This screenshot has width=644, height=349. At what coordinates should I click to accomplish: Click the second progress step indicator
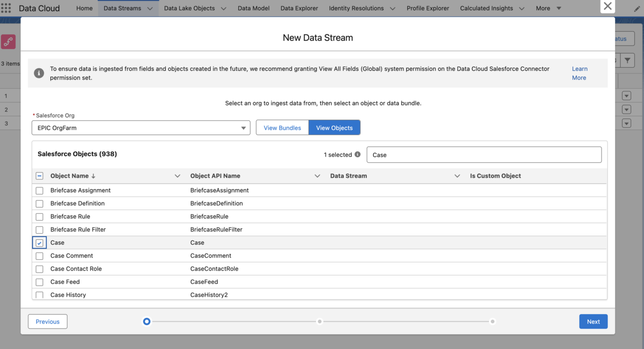point(320,322)
